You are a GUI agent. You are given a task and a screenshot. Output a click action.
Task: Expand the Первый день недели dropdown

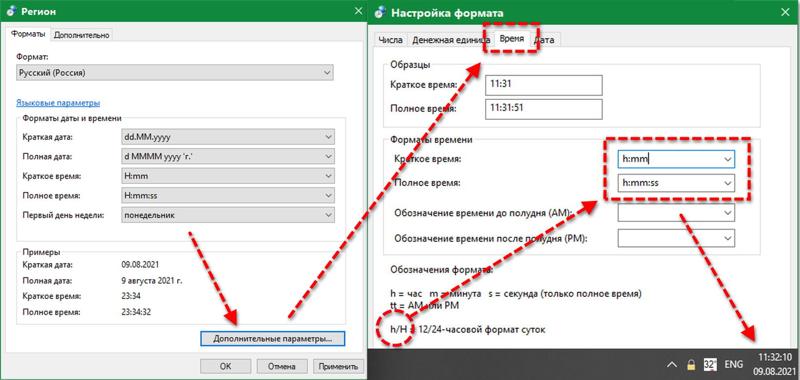point(228,215)
